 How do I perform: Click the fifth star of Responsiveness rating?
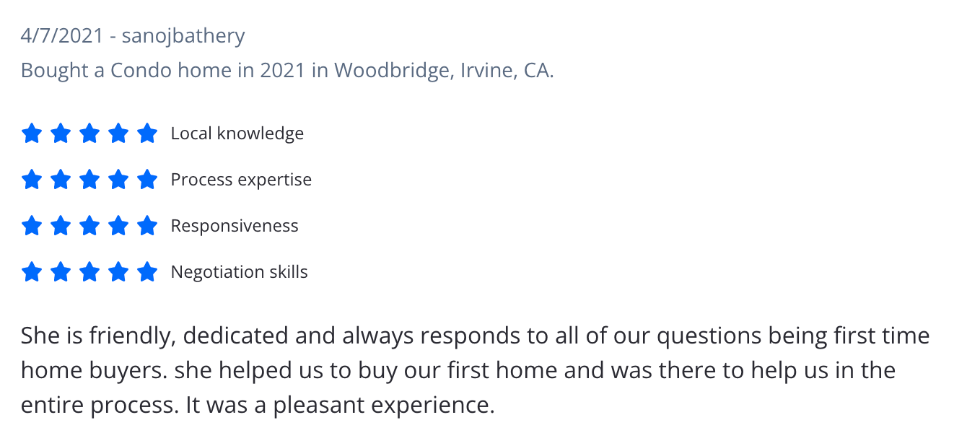[x=147, y=226]
